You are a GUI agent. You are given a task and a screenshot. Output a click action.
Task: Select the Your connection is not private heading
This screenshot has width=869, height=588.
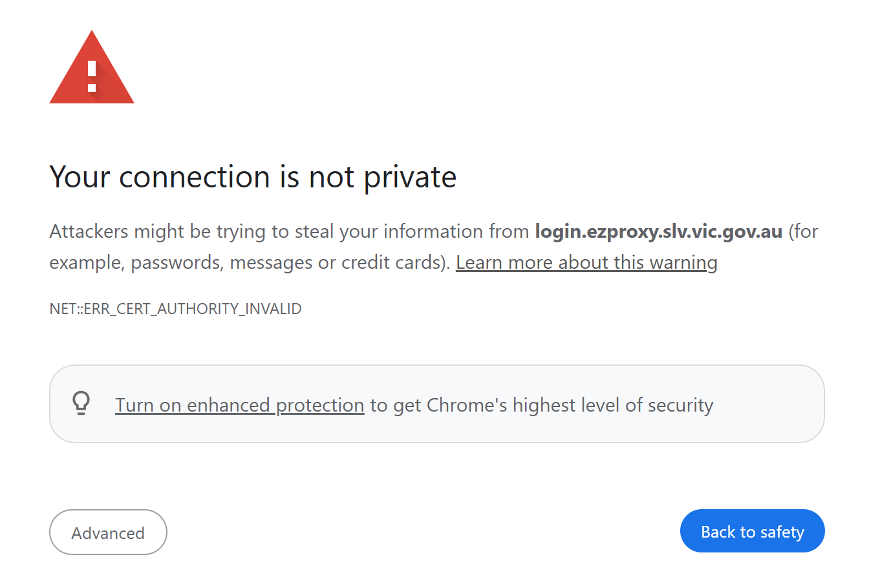pos(253,176)
